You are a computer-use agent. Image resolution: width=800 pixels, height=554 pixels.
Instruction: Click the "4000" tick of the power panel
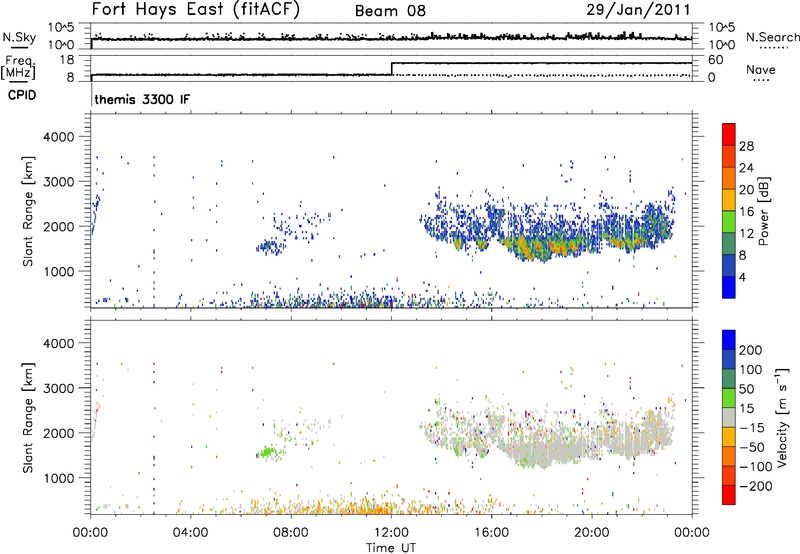coord(58,137)
